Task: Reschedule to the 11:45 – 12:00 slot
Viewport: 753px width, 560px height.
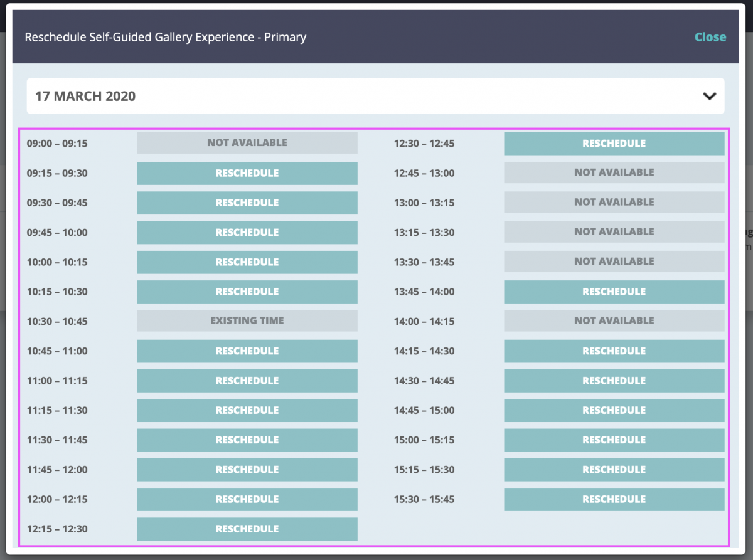Action: [x=247, y=470]
